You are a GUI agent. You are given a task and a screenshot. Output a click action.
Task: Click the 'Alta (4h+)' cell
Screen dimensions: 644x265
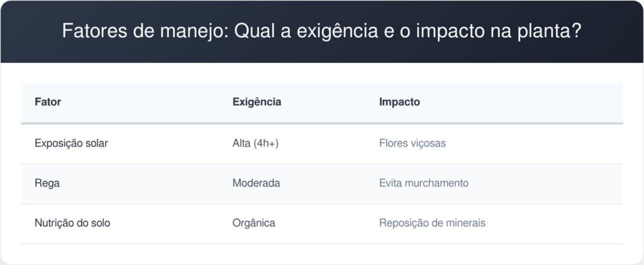click(x=255, y=144)
